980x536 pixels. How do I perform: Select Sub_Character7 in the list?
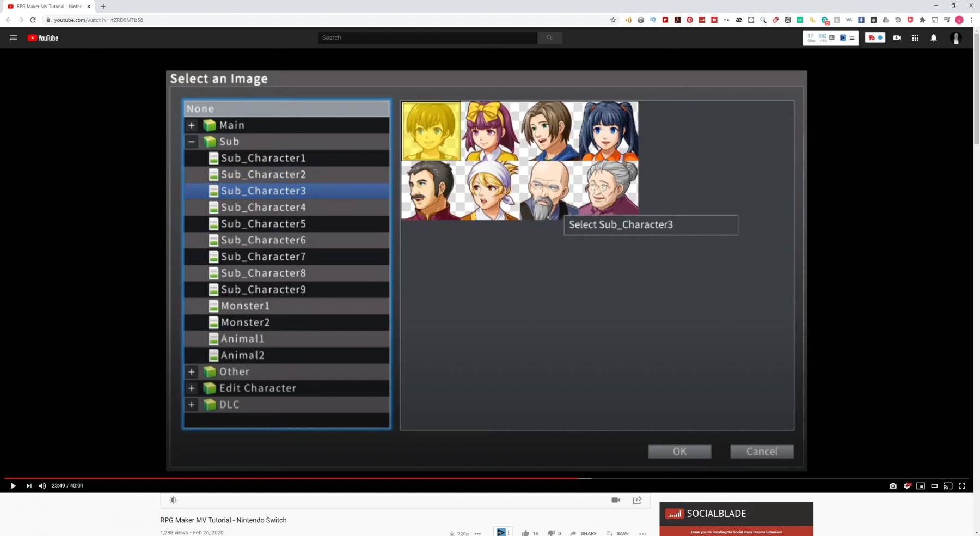click(x=287, y=257)
